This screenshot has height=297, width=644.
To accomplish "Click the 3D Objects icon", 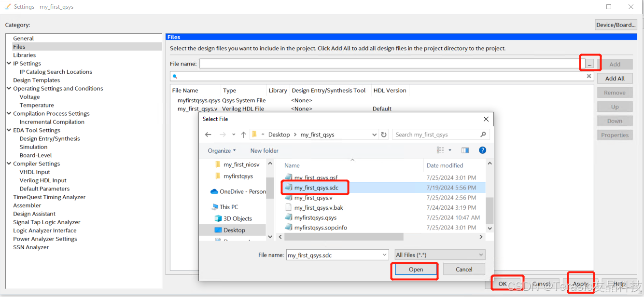I will (x=218, y=218).
